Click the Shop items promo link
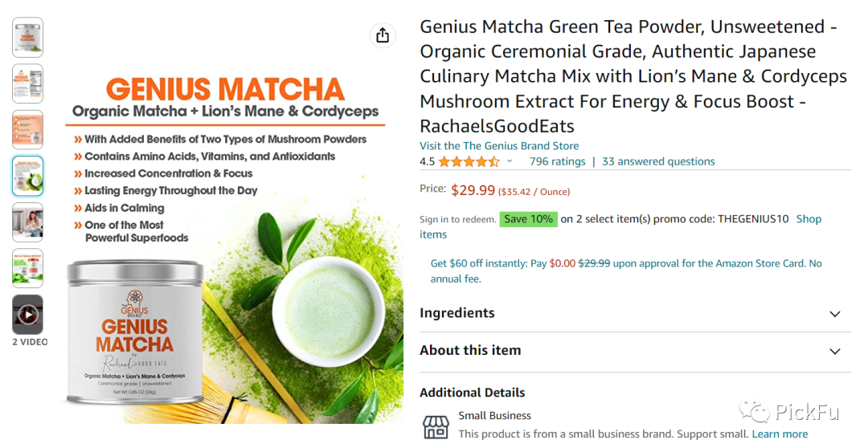The image size is (868, 448). point(809,219)
